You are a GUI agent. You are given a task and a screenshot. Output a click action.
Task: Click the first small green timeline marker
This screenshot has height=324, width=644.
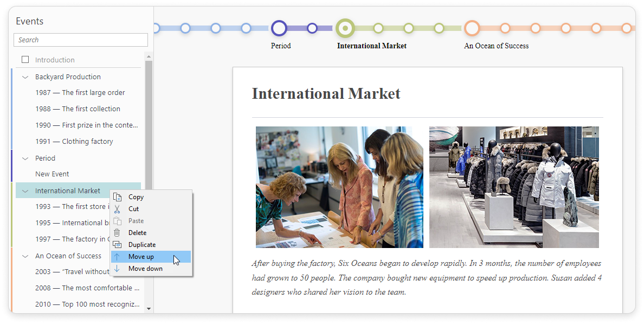[378, 28]
